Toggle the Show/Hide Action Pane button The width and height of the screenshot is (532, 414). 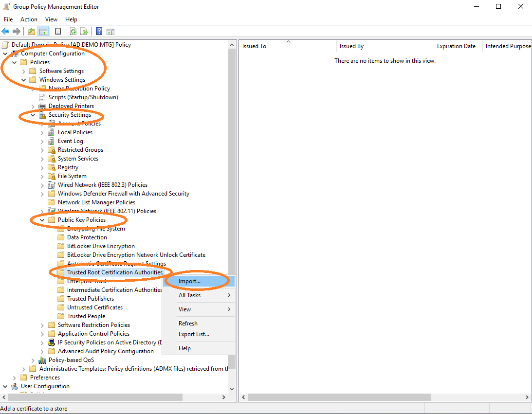point(110,32)
